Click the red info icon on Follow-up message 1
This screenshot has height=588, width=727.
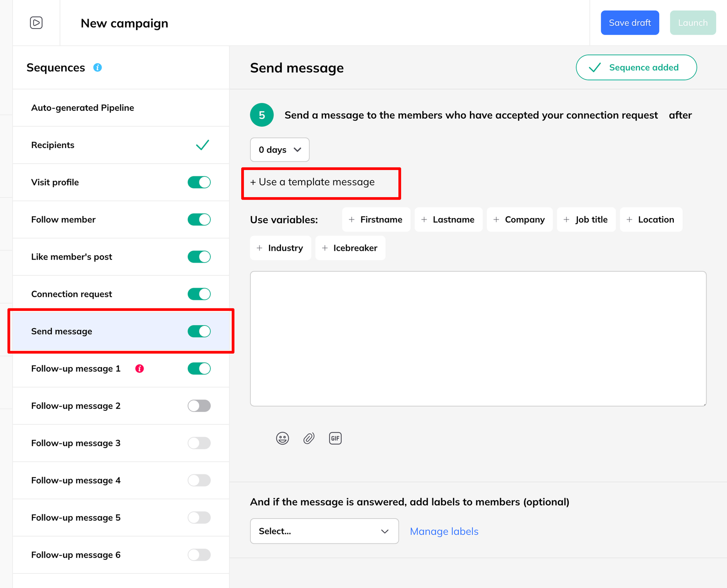coord(139,369)
